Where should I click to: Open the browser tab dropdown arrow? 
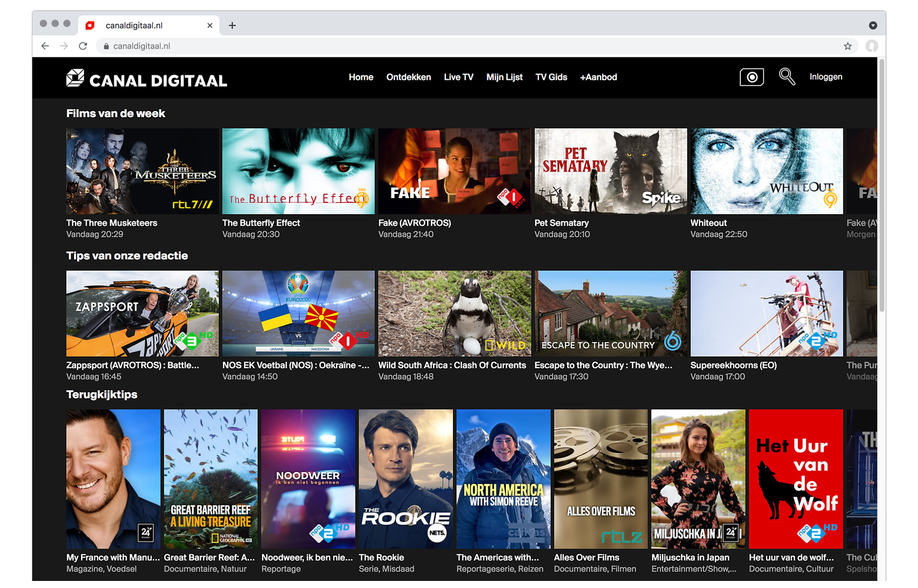tap(873, 25)
